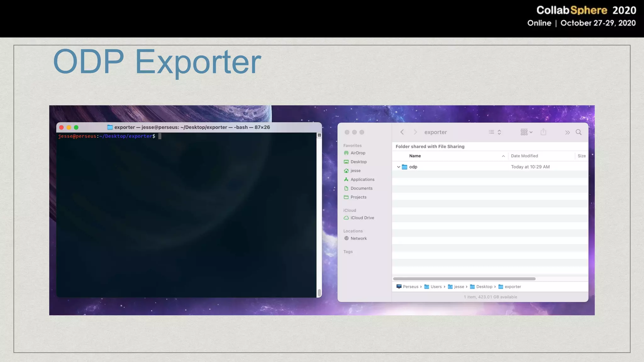This screenshot has width=644, height=362.
Task: Click the Terminal title folder proxy icon
Action: pyautogui.click(x=110, y=127)
